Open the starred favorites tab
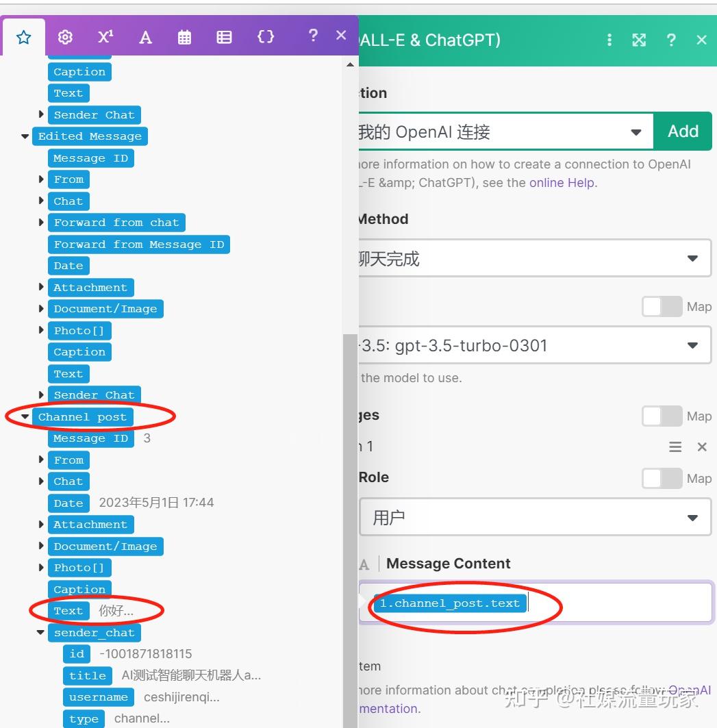 point(24,37)
